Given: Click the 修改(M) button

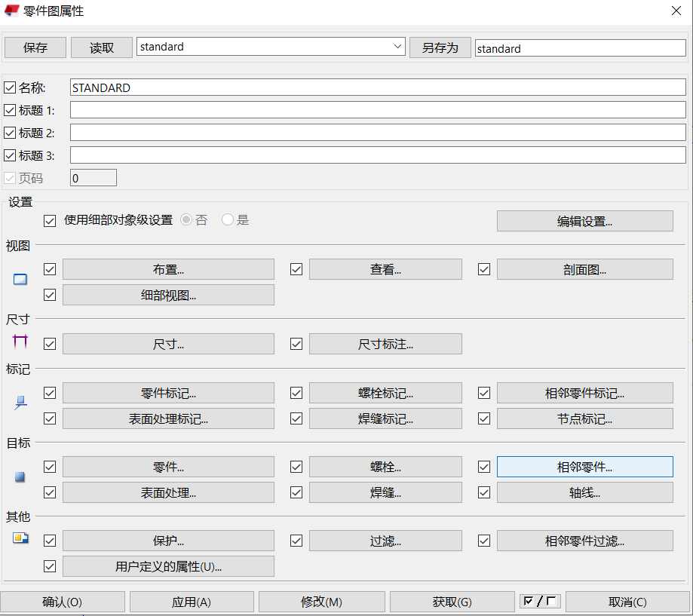Looking at the screenshot, I should point(321,602).
